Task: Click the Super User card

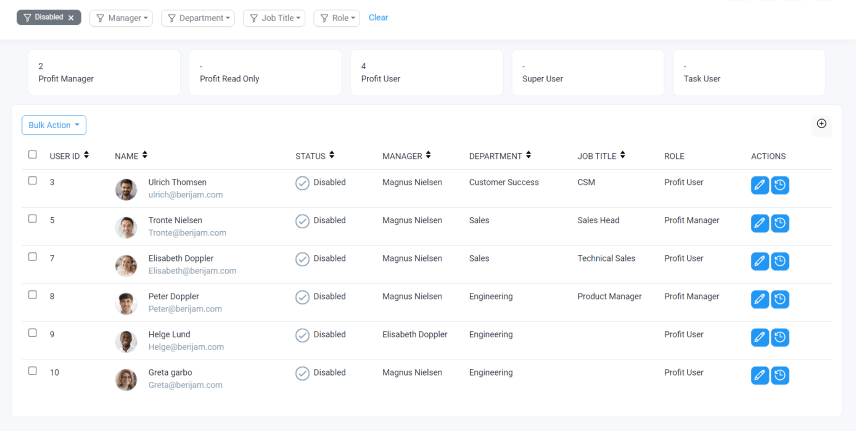Action: pyautogui.click(x=588, y=73)
